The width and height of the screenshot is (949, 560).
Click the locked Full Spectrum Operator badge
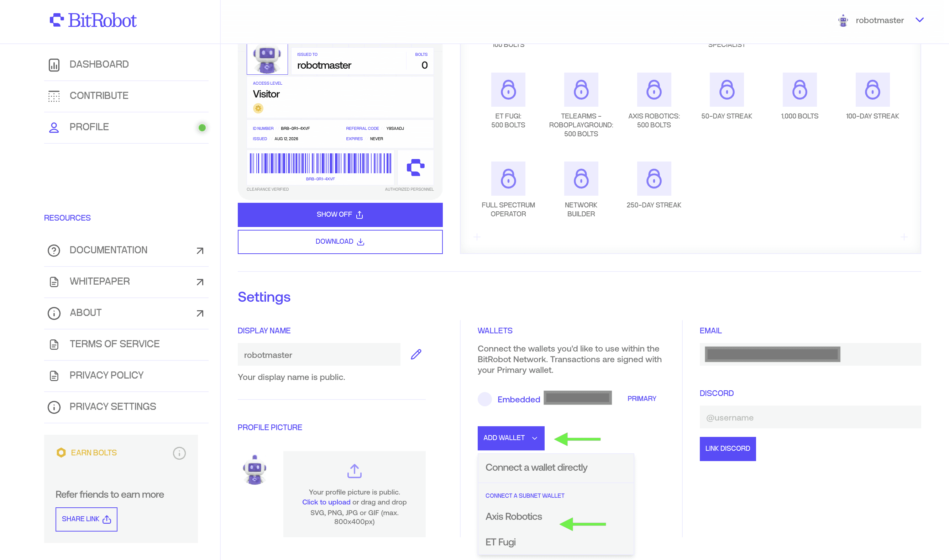(508, 179)
